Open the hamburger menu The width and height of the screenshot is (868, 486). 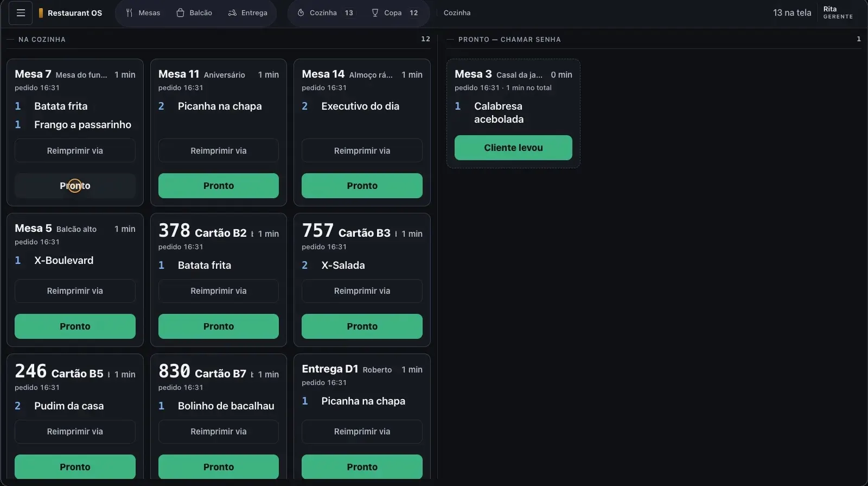coord(21,13)
